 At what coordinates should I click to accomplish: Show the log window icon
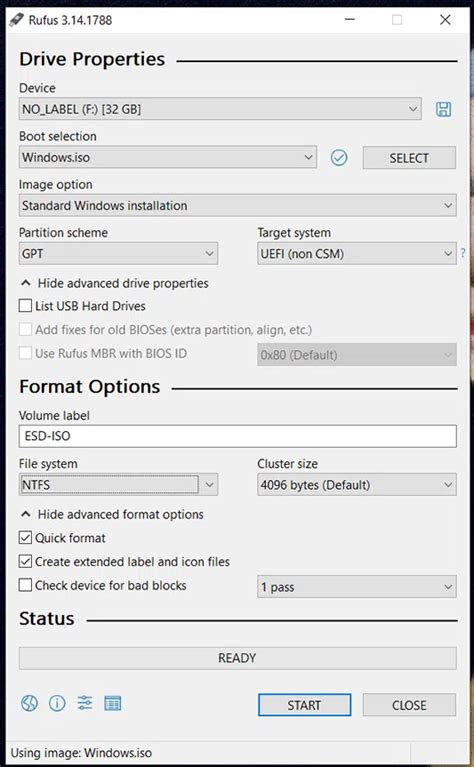(x=113, y=703)
